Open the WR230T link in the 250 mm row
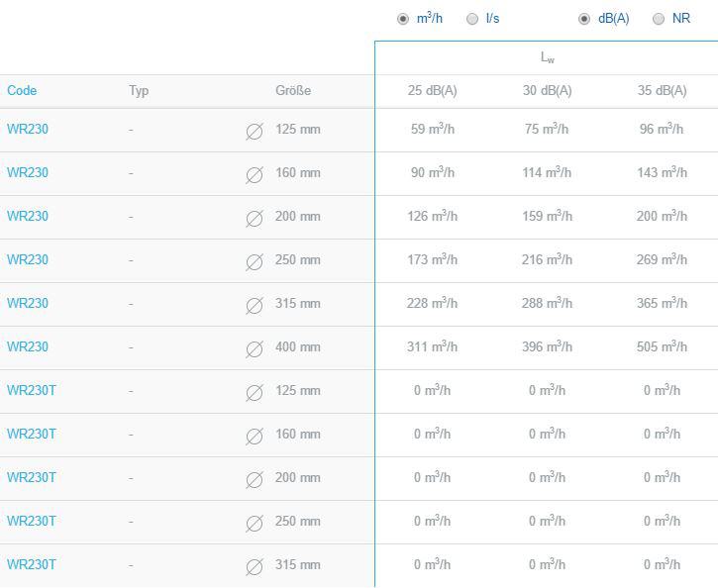The width and height of the screenshot is (718, 588). (x=31, y=521)
